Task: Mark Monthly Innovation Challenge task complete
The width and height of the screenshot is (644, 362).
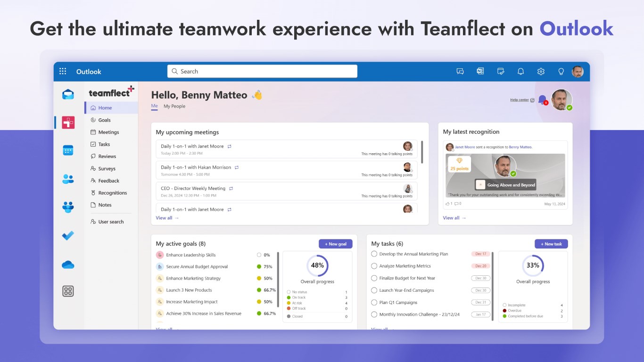Action: (x=374, y=314)
